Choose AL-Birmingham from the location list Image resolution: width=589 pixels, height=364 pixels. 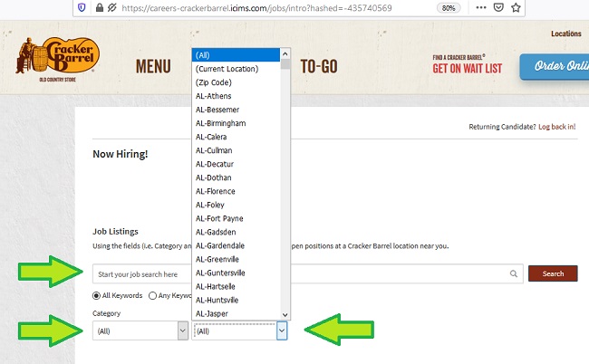[236, 123]
